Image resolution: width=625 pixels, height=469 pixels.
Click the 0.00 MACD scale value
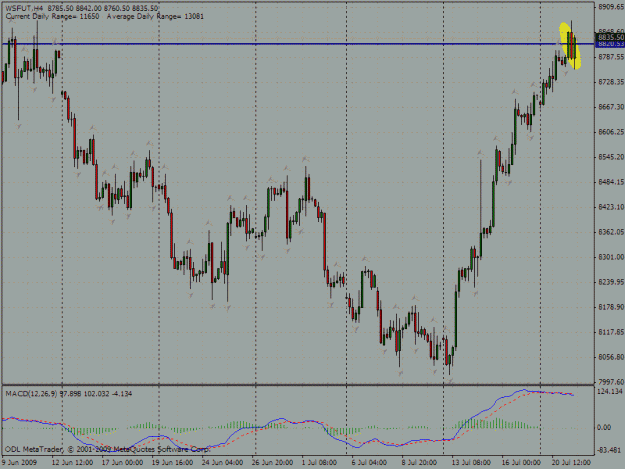604,427
